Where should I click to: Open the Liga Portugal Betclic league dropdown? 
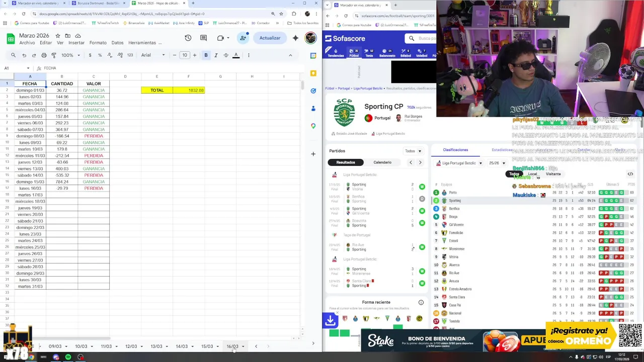tap(459, 163)
